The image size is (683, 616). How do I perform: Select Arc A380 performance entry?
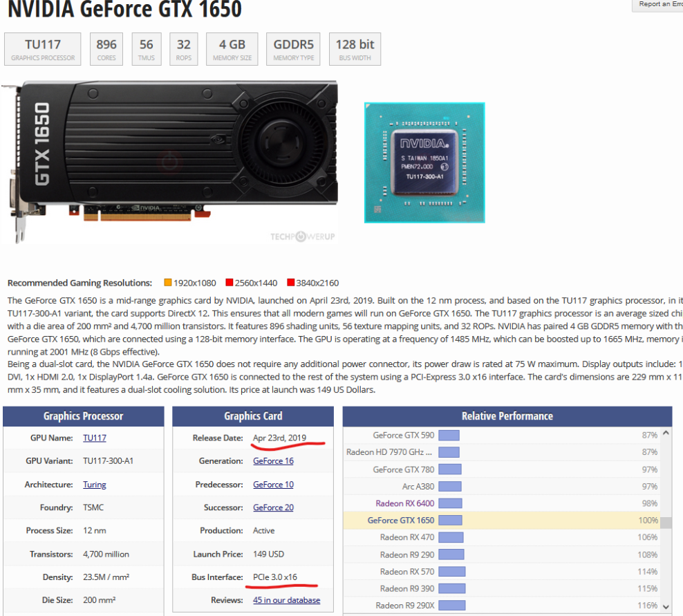pos(502,486)
